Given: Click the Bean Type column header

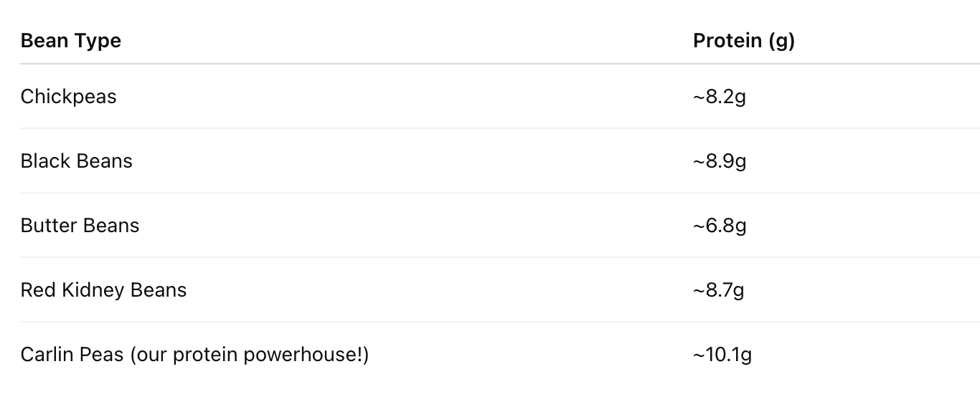Looking at the screenshot, I should (x=70, y=41).
